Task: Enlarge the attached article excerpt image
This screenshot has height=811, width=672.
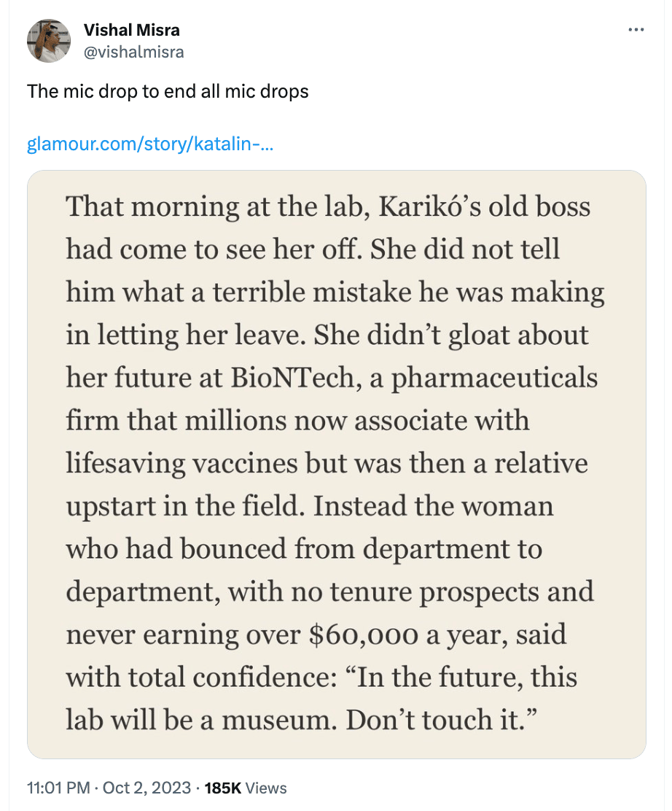Action: coord(337,465)
